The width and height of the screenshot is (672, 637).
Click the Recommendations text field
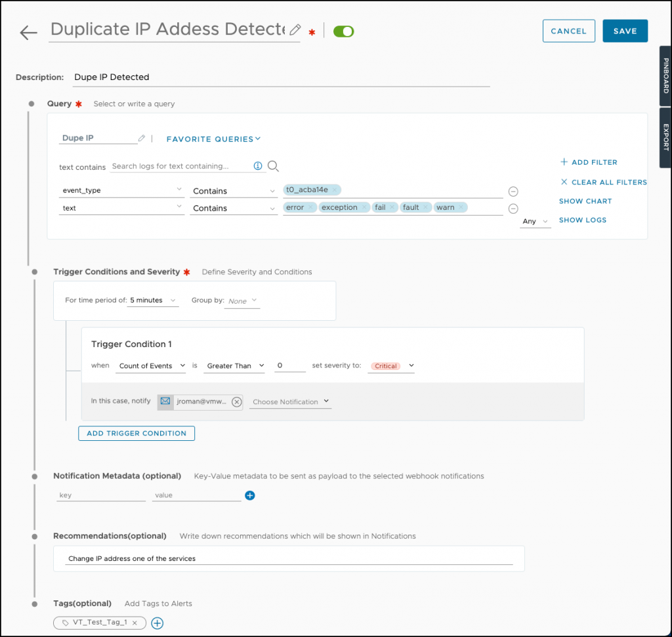289,559
